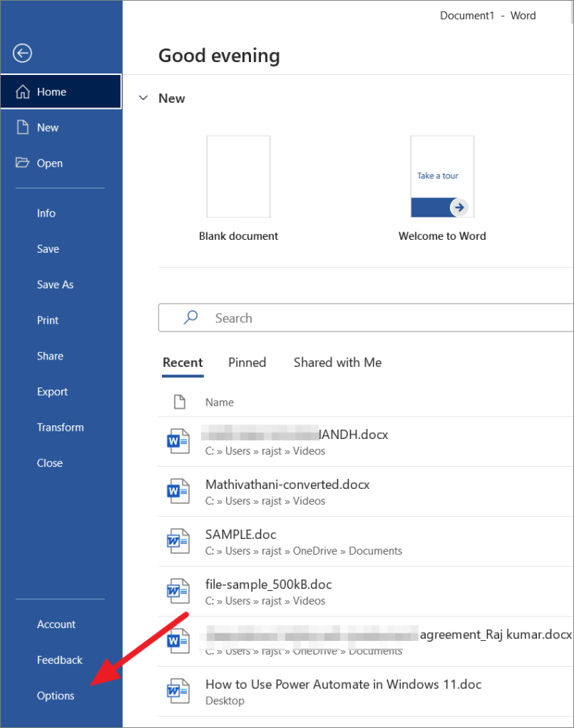
Task: Click the New page icon in sidebar
Action: [23, 127]
